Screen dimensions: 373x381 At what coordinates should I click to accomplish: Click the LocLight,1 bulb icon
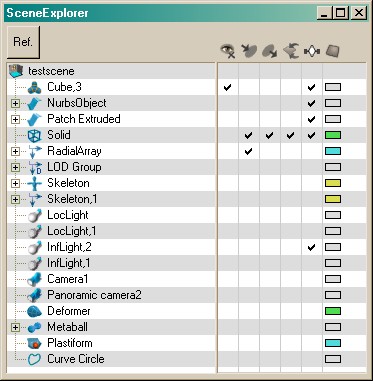pyautogui.click(x=35, y=231)
